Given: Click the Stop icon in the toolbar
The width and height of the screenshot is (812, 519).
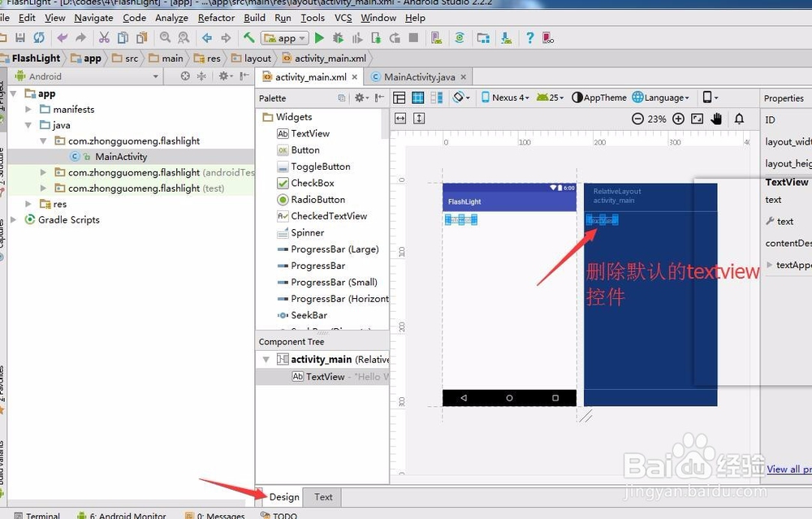Looking at the screenshot, I should pos(413,37).
